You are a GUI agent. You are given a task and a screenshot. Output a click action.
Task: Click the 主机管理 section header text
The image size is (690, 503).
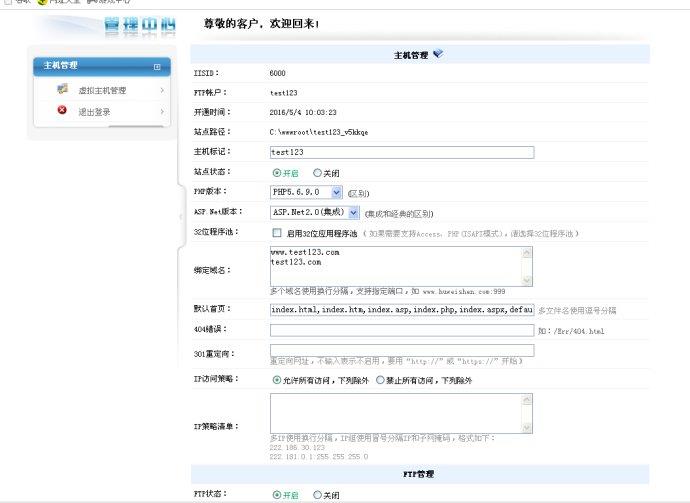click(411, 55)
